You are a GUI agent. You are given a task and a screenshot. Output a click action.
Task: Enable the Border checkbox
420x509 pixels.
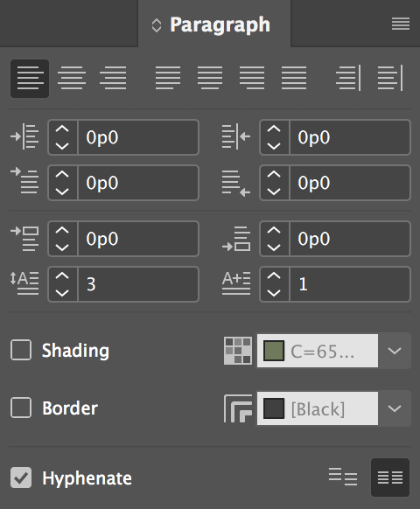click(x=21, y=408)
